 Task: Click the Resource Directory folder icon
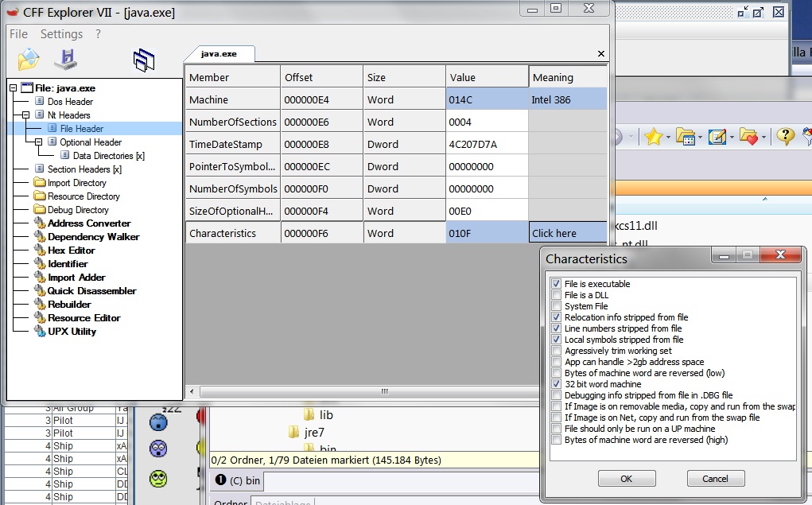39,196
